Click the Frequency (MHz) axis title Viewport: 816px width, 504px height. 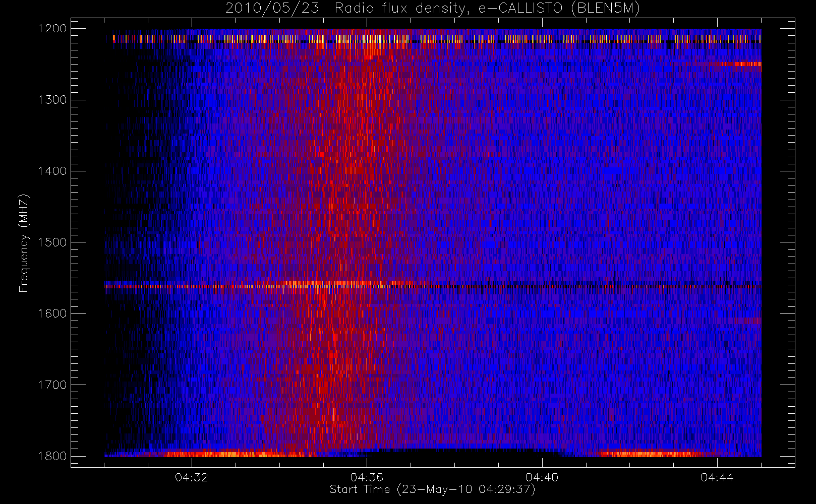pyautogui.click(x=24, y=243)
